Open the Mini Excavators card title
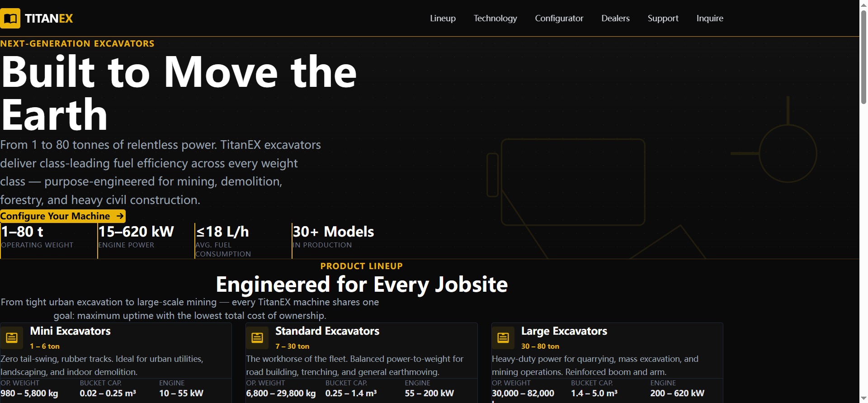The image size is (868, 403). pos(70,331)
